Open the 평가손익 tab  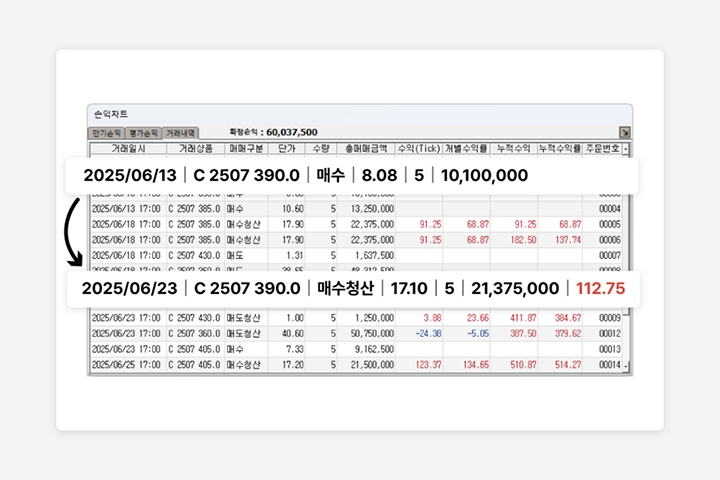pyautogui.click(x=143, y=132)
